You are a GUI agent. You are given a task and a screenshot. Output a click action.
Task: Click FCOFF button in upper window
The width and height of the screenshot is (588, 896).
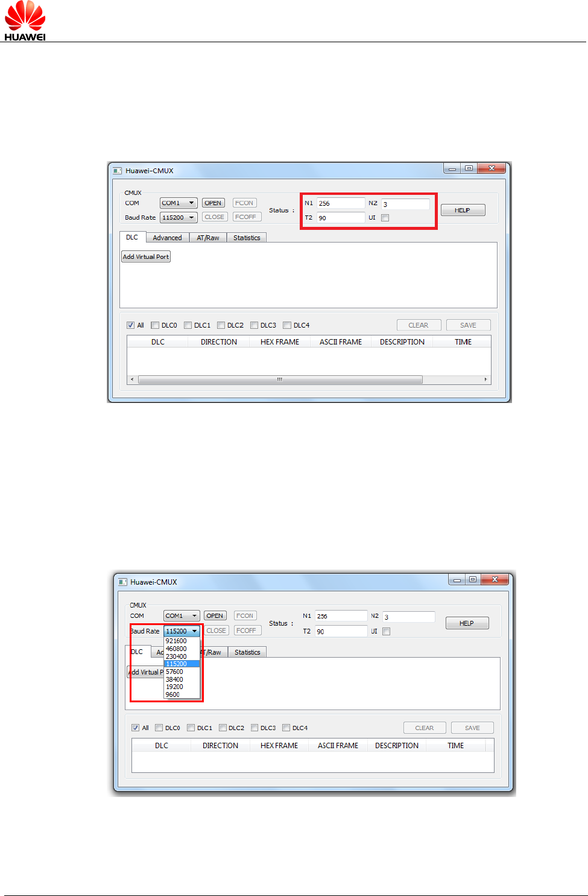(246, 217)
